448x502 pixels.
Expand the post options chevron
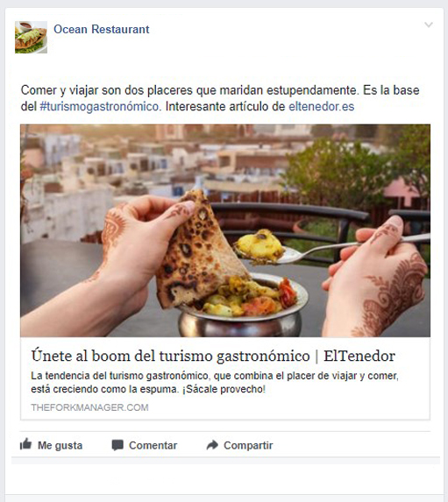pos(429,25)
